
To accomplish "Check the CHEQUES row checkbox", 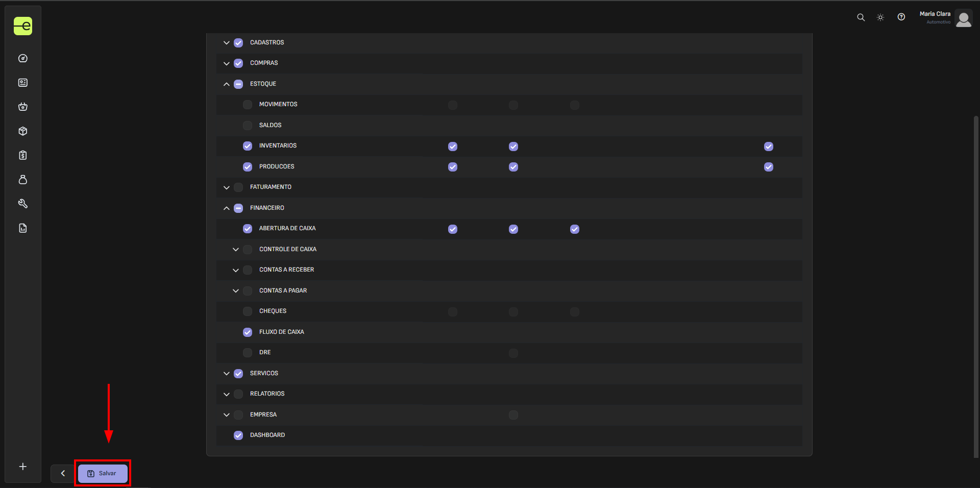I will click(248, 311).
